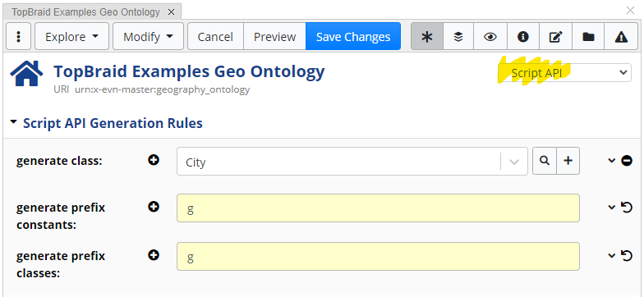Add a value to generate class
The width and height of the screenshot is (644, 297).
154,160
